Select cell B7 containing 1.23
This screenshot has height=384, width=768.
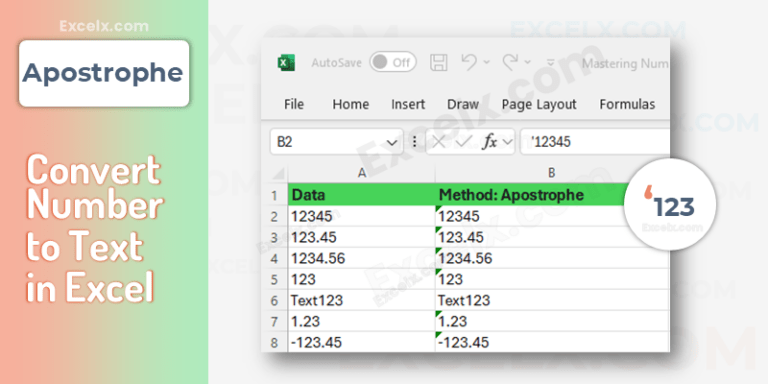tap(552, 321)
